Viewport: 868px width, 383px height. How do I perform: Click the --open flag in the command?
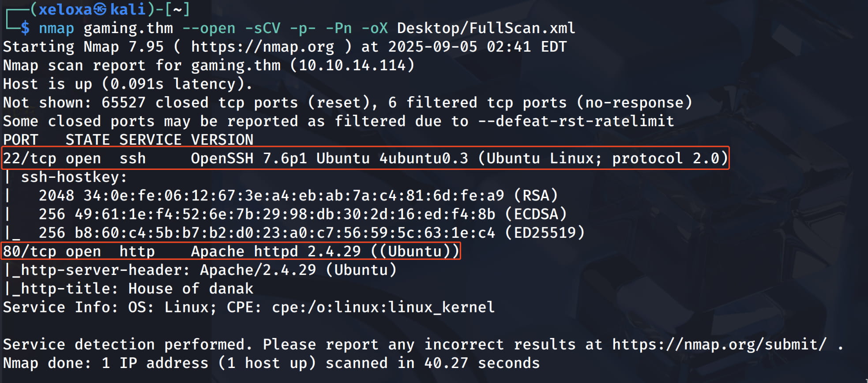(x=209, y=28)
